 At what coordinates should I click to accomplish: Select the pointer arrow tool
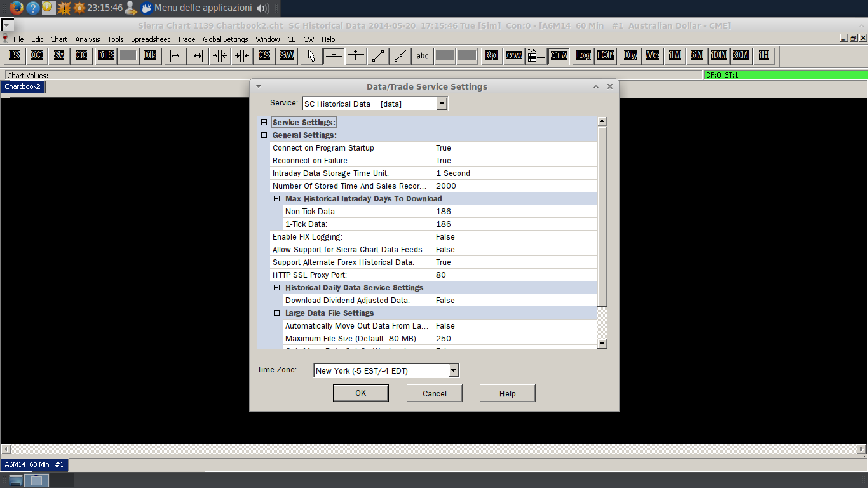coord(311,56)
